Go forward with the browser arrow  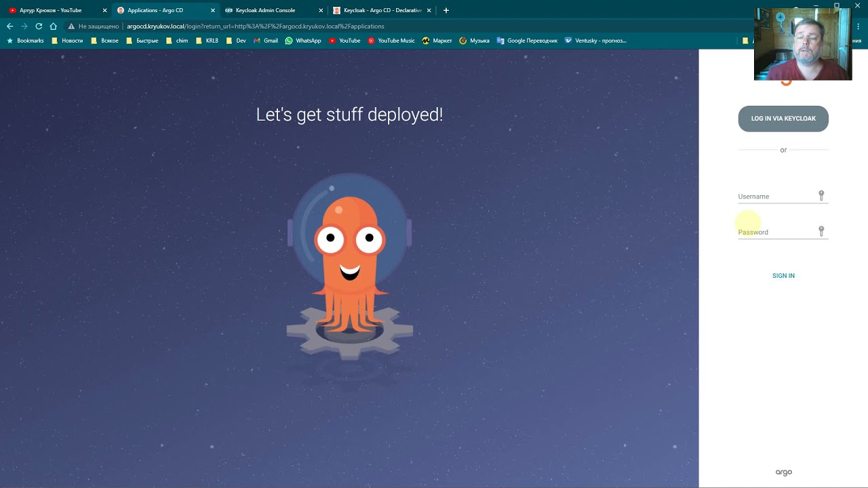pyautogui.click(x=24, y=26)
